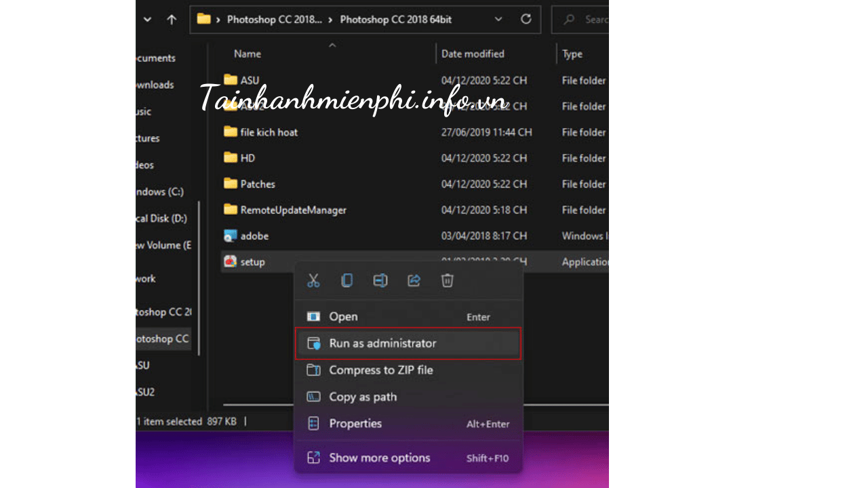This screenshot has width=868, height=488.
Task: Open Properties from the context menu
Action: [355, 424]
